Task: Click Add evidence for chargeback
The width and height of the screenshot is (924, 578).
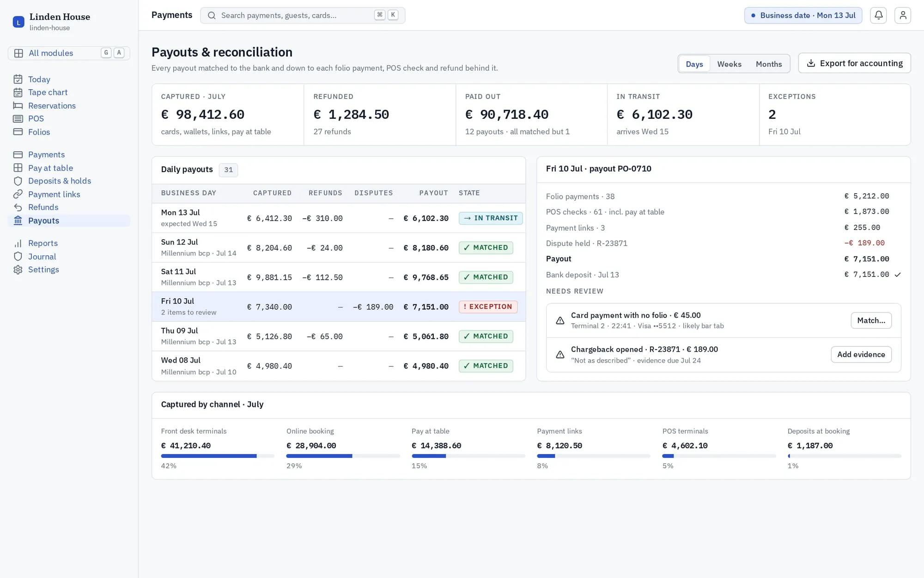Action: [861, 355]
